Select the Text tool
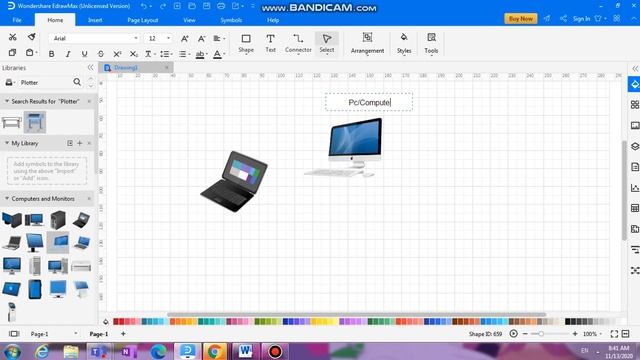 (x=270, y=43)
